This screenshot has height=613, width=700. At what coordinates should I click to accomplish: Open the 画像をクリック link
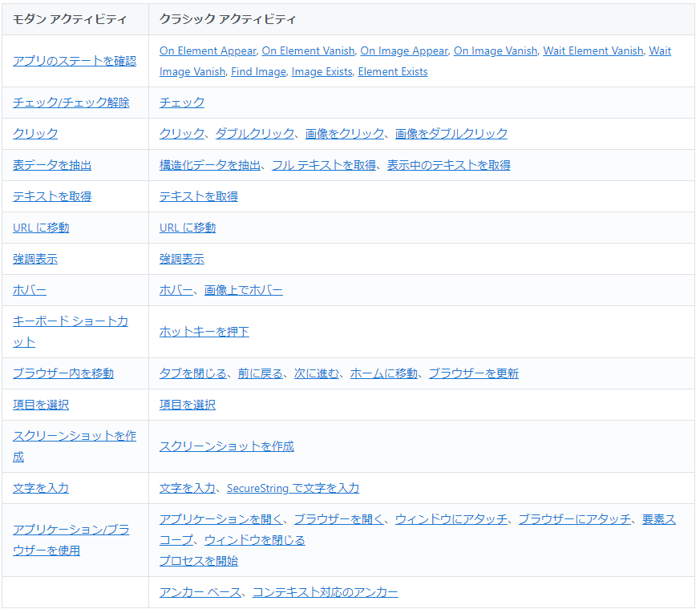(x=345, y=134)
